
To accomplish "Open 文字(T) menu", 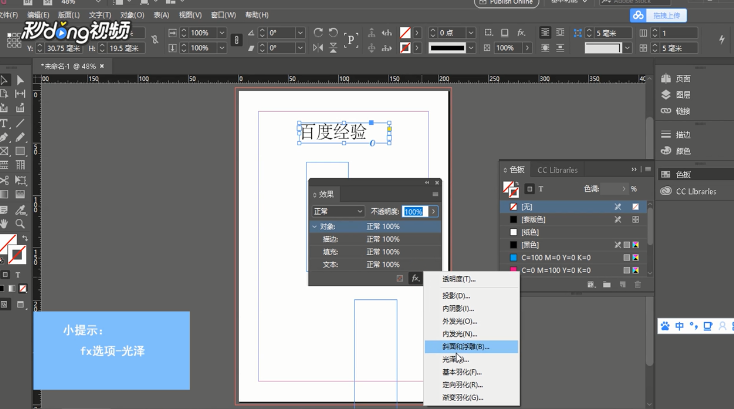I will 100,15.
